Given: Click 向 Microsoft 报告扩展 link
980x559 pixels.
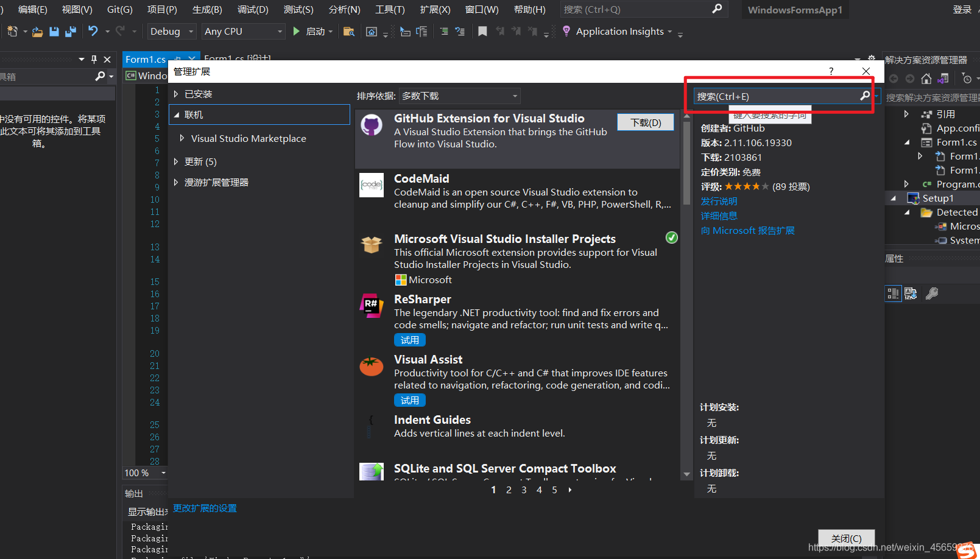Looking at the screenshot, I should [748, 230].
